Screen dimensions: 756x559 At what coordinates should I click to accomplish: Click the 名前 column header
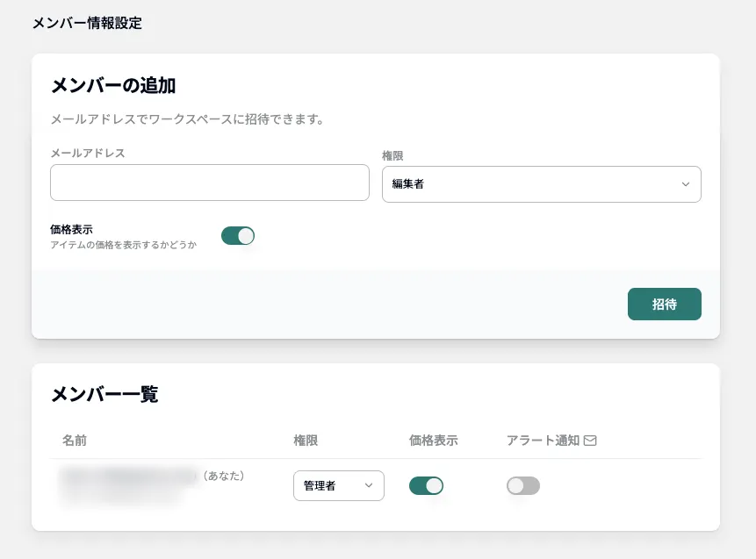coord(75,440)
